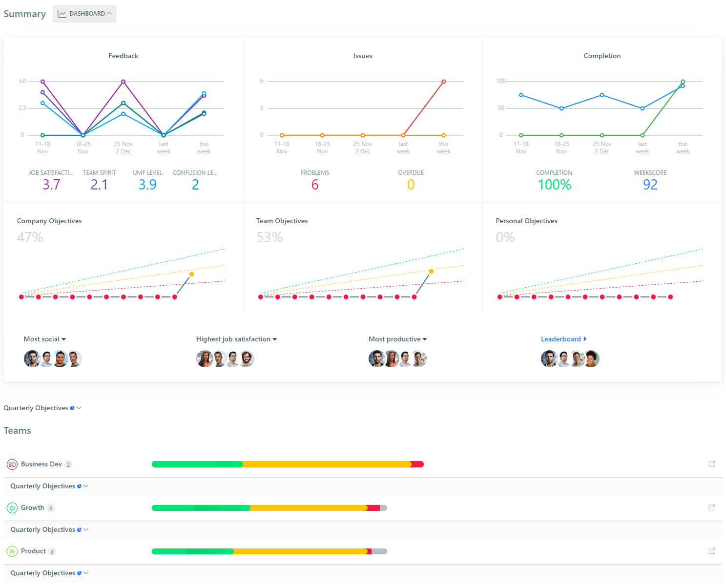Open Business Dev via its external link icon

[711, 464]
